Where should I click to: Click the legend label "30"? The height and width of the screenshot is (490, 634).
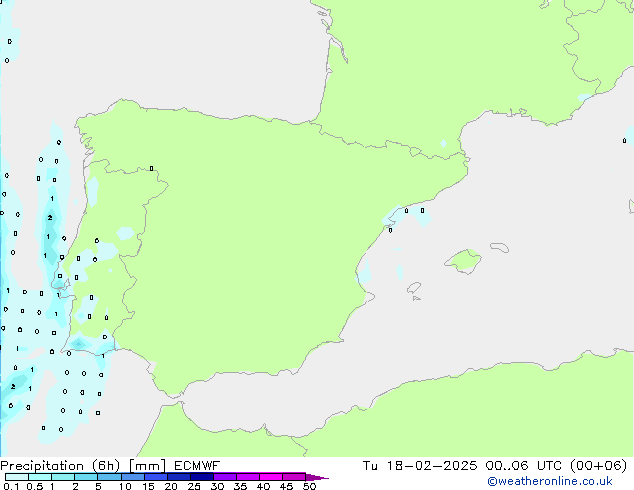[217, 486]
